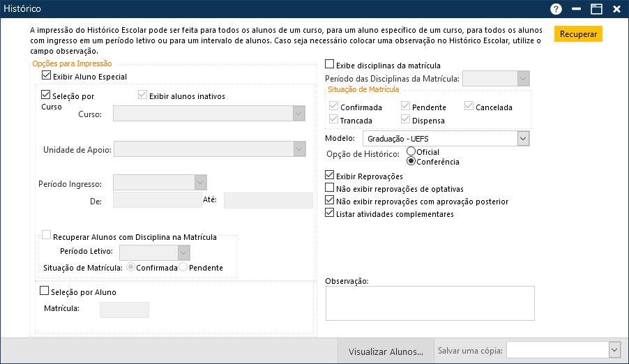
Task: Click inside the Observação text box
Action: pyautogui.click(x=430, y=303)
